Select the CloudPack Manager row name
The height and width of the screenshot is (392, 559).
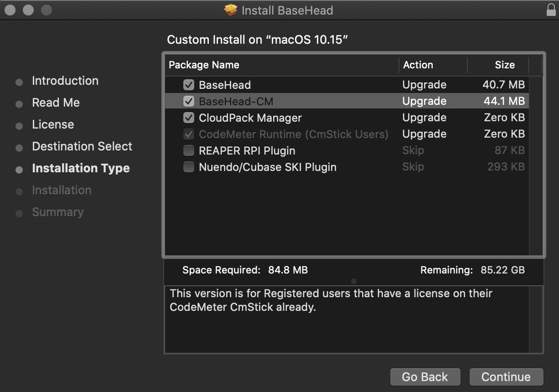coord(250,118)
